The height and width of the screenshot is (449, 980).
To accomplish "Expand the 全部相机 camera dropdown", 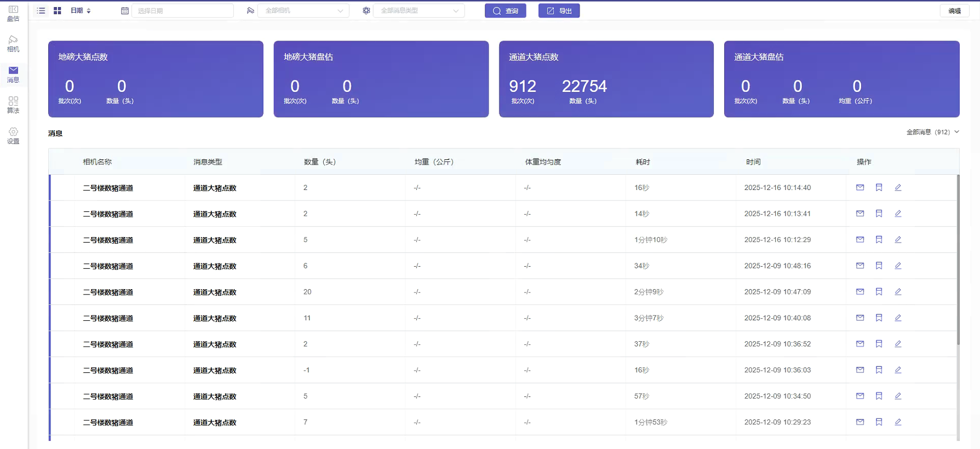I will pyautogui.click(x=303, y=11).
